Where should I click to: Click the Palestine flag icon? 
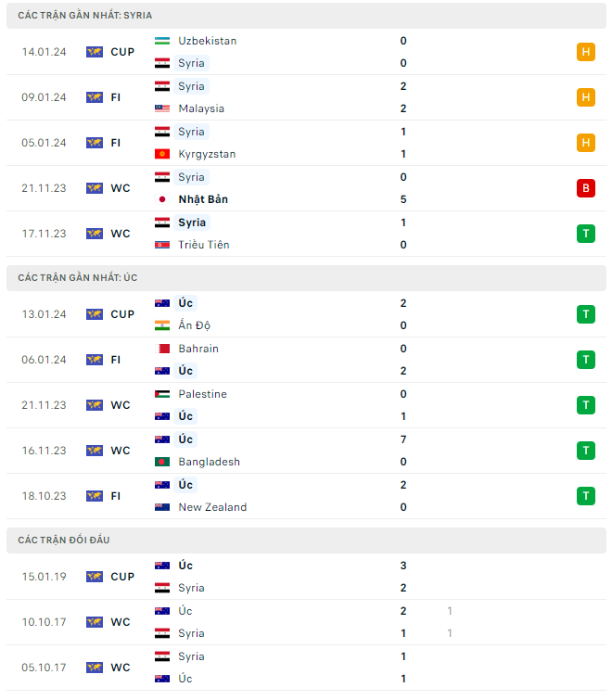pos(162,394)
